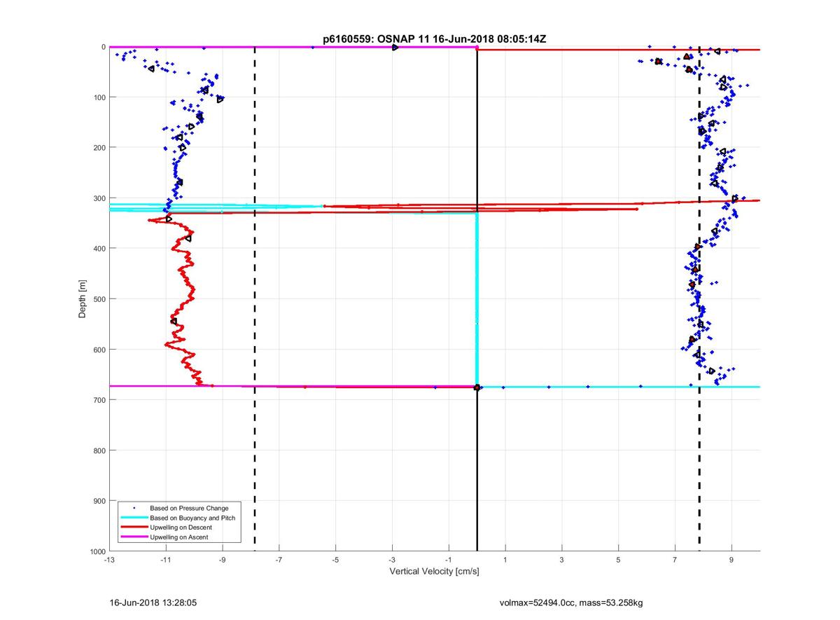The width and height of the screenshot is (840, 620).
Task: Click the "-7" velocity tick label
Action: (279, 560)
